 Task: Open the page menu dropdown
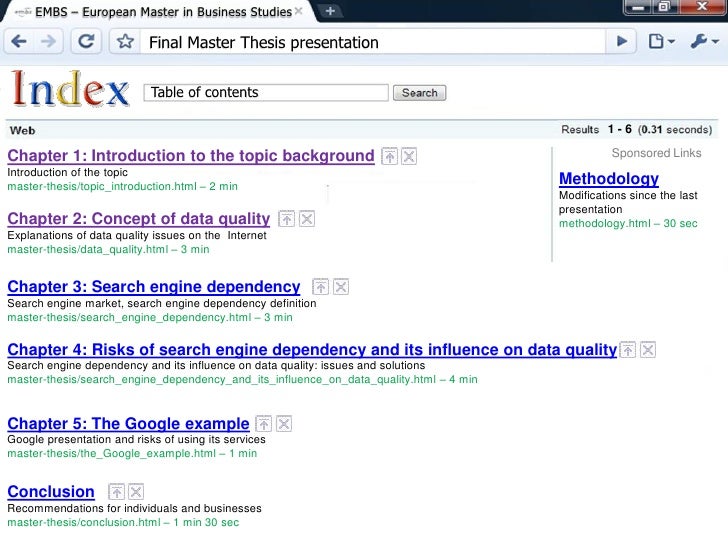(661, 42)
